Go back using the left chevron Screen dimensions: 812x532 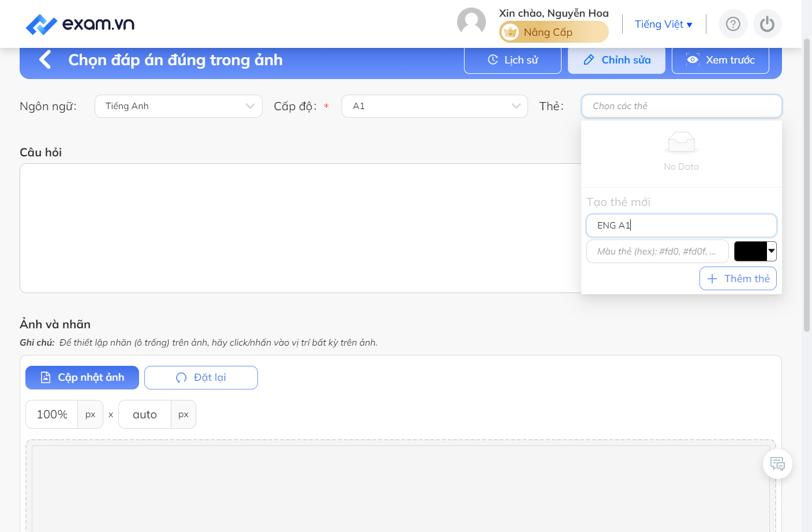pos(45,59)
